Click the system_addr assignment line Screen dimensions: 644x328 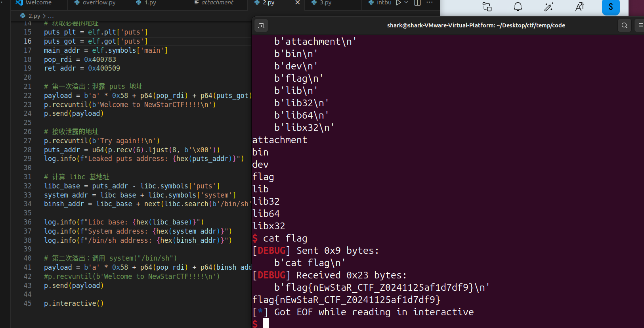[140, 195]
